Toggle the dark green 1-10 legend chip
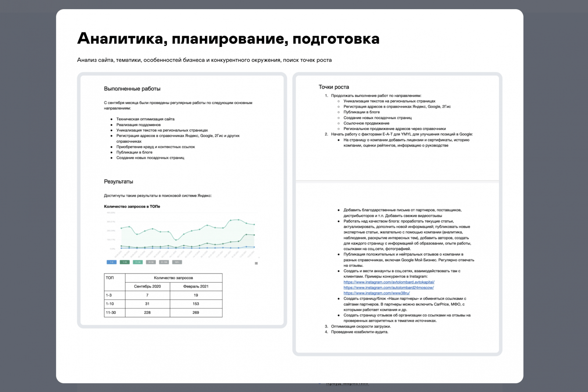The height and width of the screenshot is (392, 588). [125, 262]
